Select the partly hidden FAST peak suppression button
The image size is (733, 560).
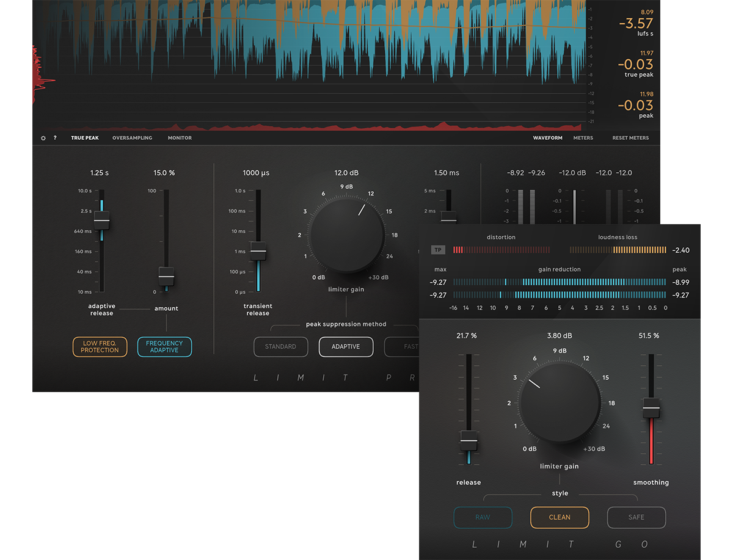click(402, 347)
